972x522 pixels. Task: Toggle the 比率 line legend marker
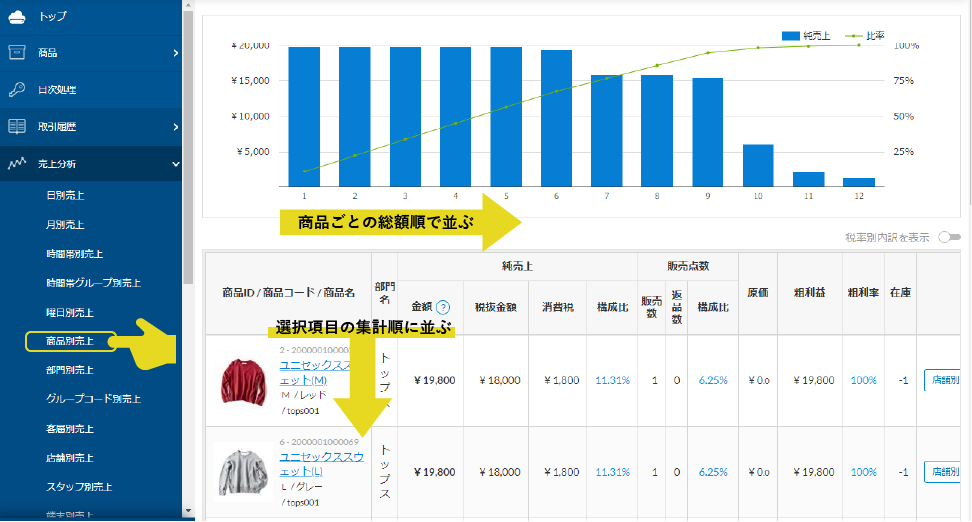pyautogui.click(x=853, y=34)
